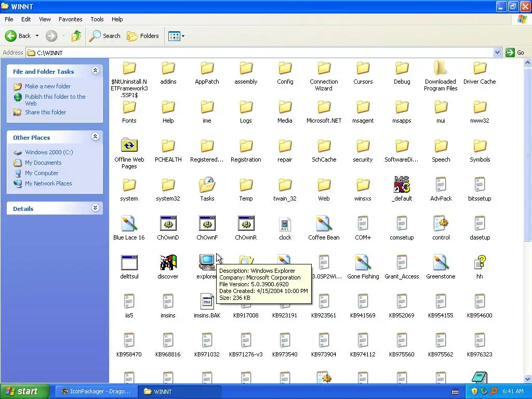This screenshot has height=399, width=532.
Task: Select the Gone Fishing bitmap icon
Action: (x=363, y=262)
